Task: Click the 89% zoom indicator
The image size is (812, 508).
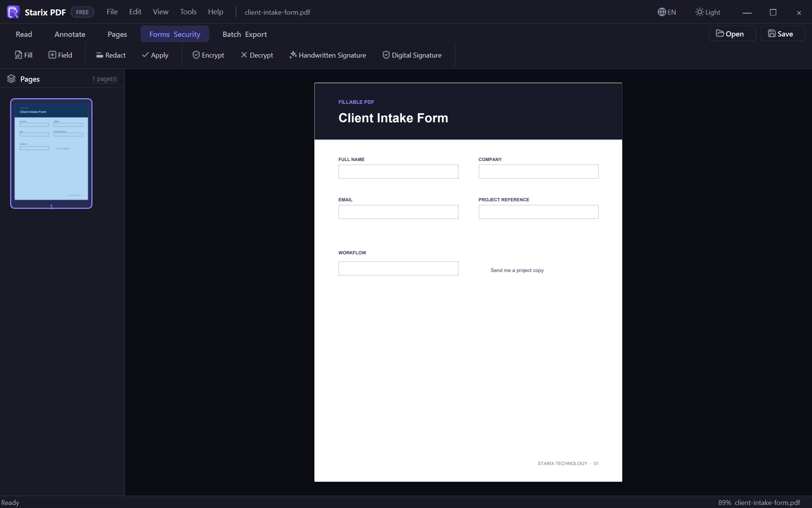Action: (724, 502)
